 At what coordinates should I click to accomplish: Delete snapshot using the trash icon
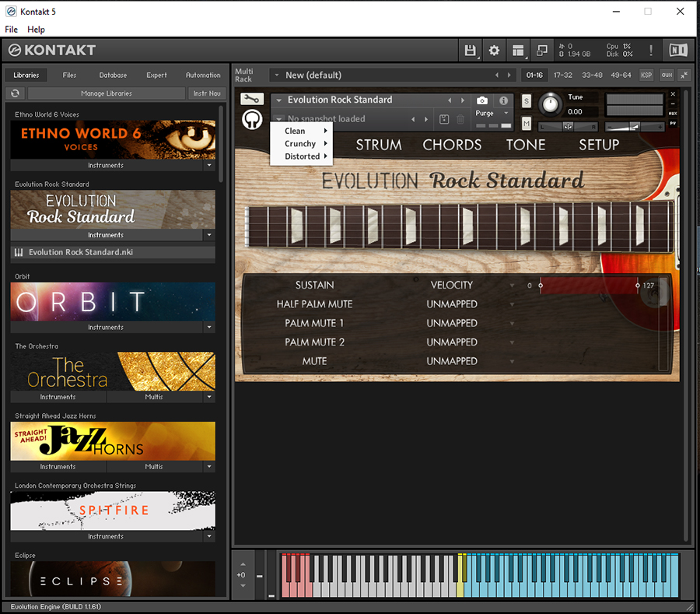coord(460,119)
